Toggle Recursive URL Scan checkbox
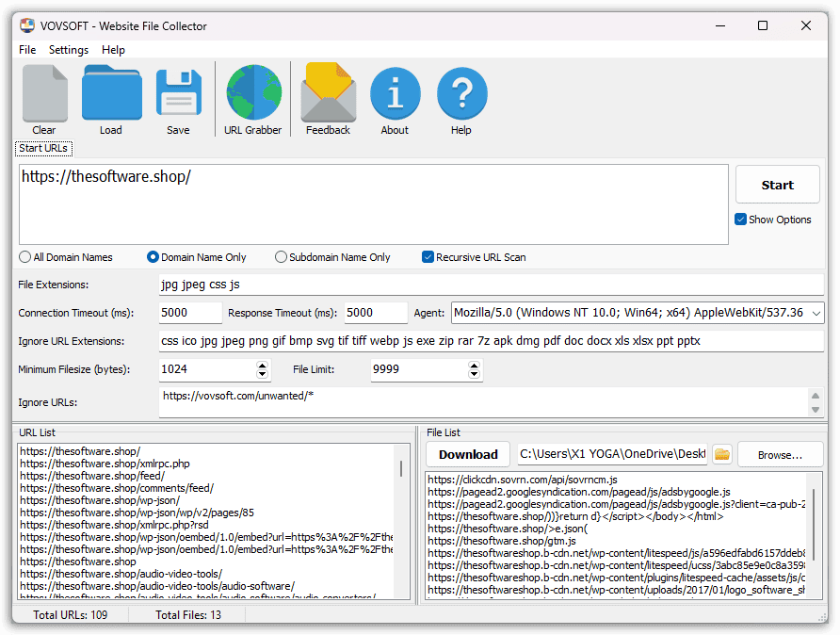Screen dimensions: 840x635 click(428, 257)
